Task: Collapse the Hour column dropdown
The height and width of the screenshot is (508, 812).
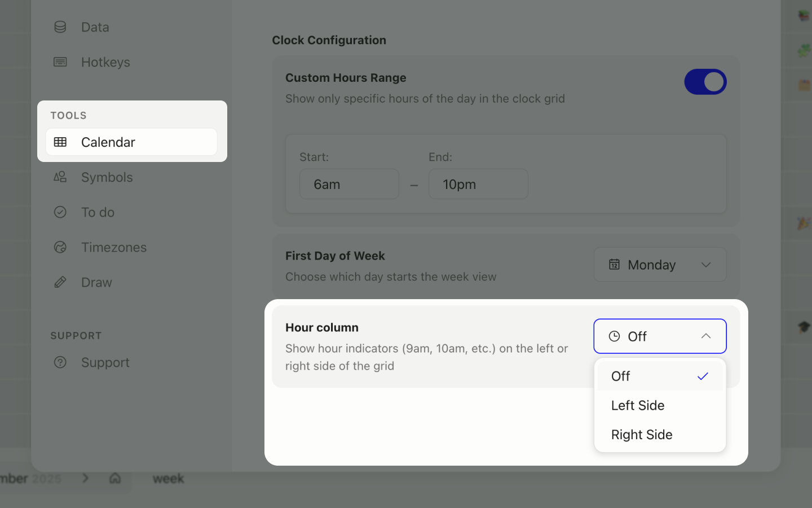Action: (x=706, y=336)
